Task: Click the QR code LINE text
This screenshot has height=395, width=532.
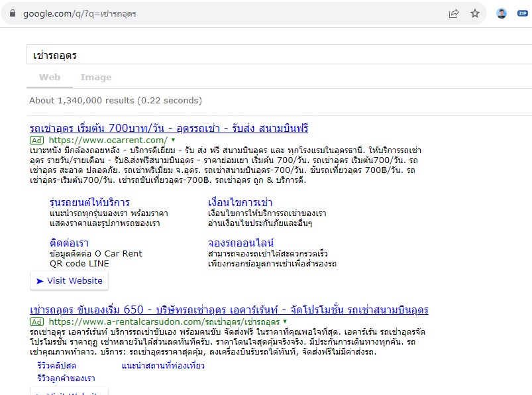Action: tap(80, 264)
